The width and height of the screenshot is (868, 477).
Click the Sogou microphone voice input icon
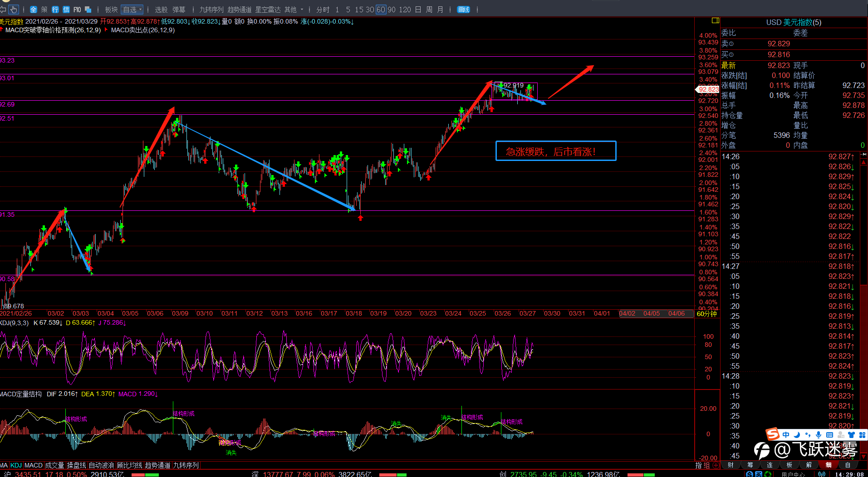click(818, 434)
